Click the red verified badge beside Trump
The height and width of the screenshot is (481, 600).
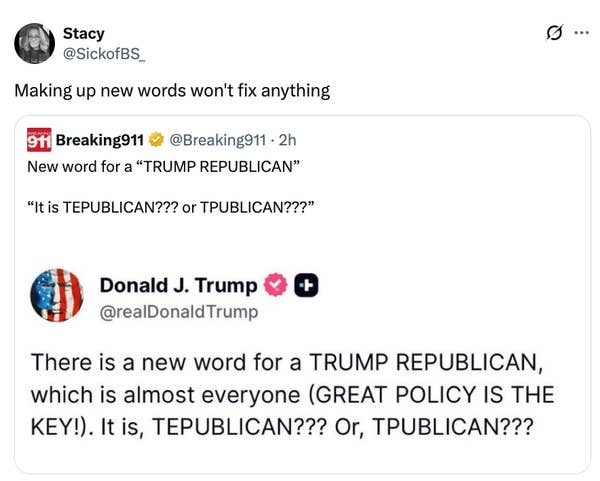click(x=277, y=286)
